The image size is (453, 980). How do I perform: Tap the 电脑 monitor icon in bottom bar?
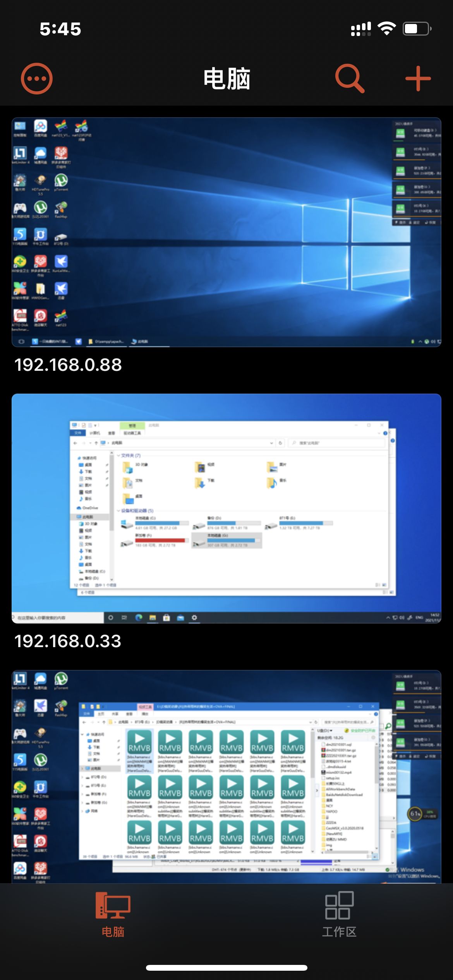[x=113, y=906]
